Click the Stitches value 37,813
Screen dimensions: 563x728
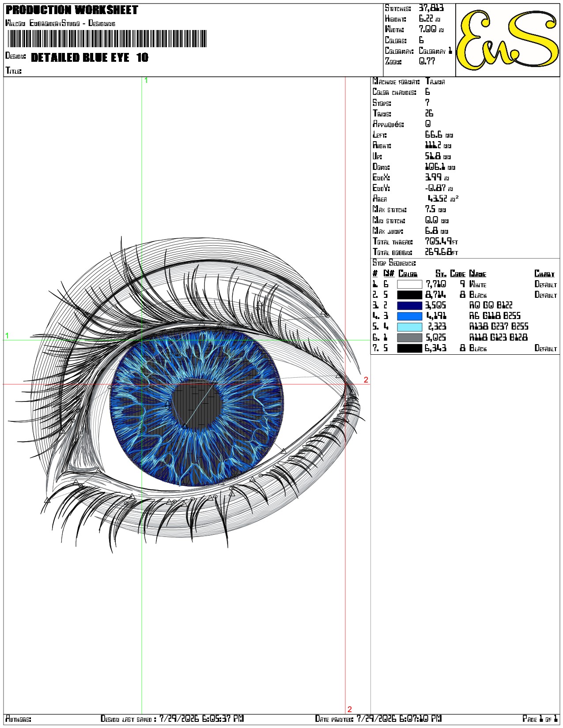click(x=431, y=8)
